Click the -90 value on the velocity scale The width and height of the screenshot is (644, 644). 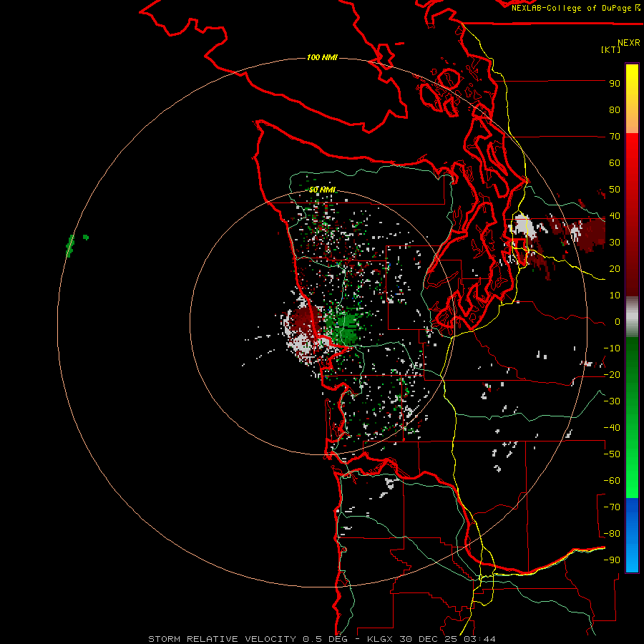[612, 560]
